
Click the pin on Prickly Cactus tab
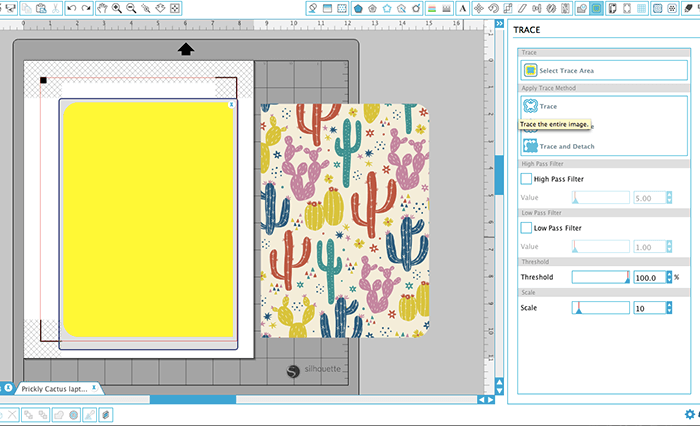94,388
